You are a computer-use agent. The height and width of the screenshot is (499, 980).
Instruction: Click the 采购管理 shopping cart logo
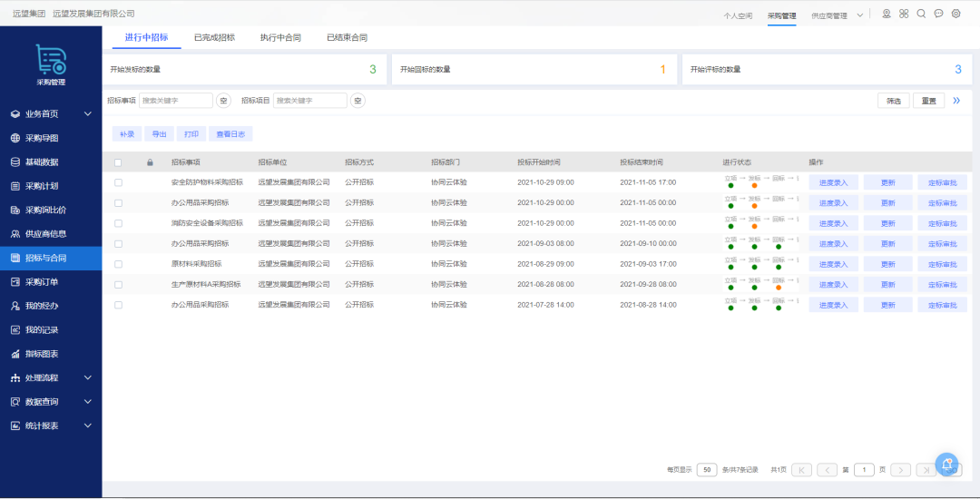(51, 59)
